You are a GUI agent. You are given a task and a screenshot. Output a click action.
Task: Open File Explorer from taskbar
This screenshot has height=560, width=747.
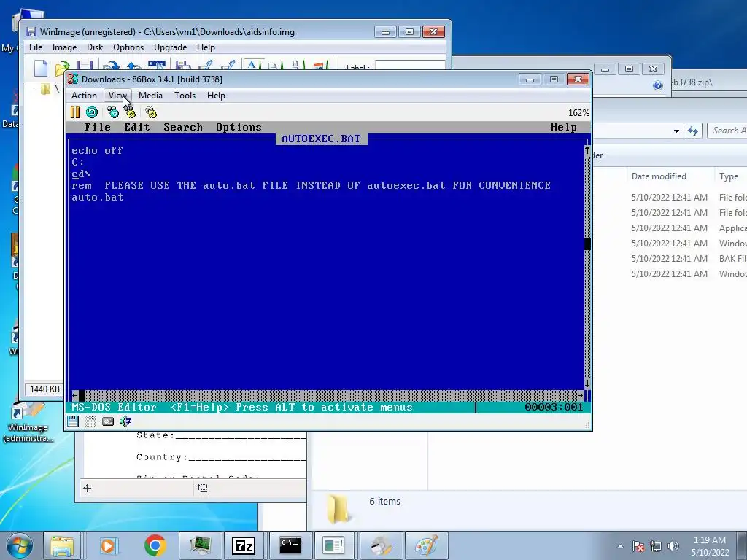(x=62, y=545)
